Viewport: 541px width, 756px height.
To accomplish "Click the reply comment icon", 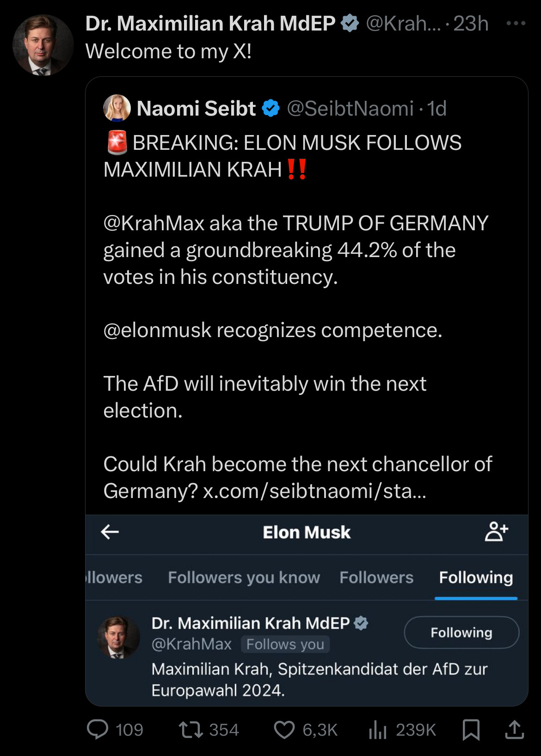I will [x=98, y=730].
